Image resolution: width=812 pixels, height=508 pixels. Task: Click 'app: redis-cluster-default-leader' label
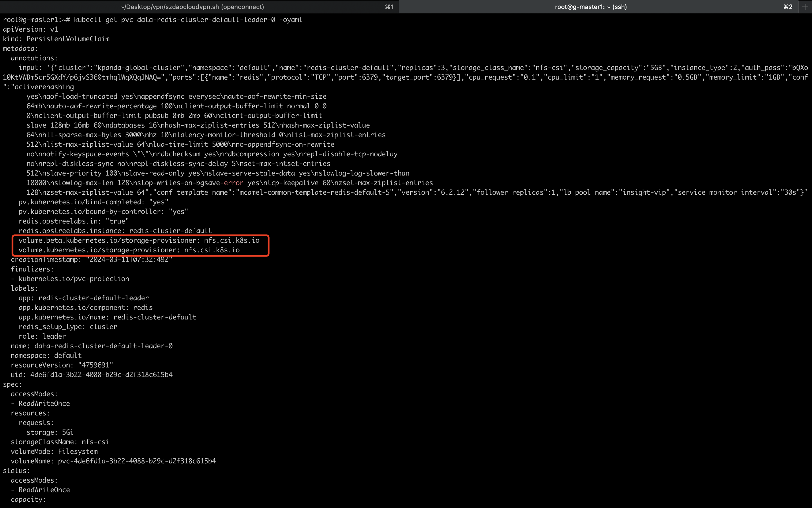click(84, 298)
